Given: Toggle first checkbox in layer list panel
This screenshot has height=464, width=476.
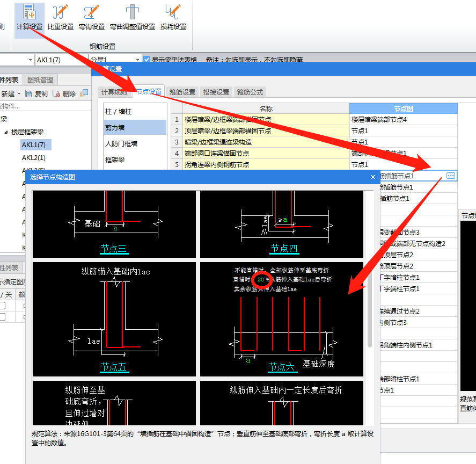Looking at the screenshot, I should 3,306.
